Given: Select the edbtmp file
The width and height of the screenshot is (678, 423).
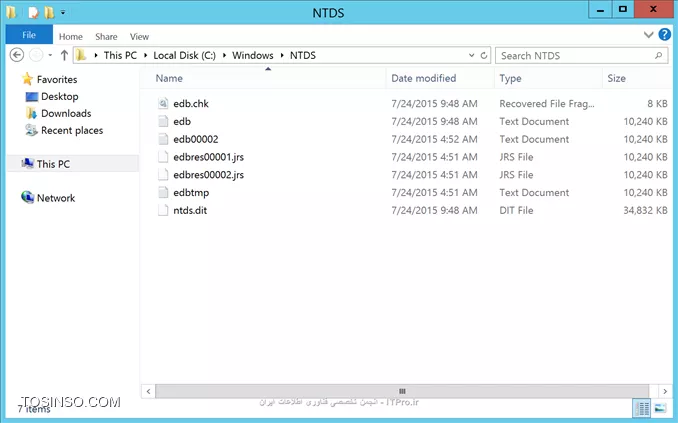Looking at the screenshot, I should point(191,192).
